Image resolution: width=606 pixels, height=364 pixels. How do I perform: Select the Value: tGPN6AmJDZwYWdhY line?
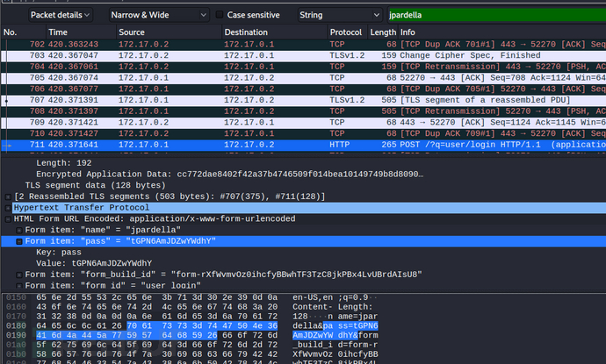[94, 264]
